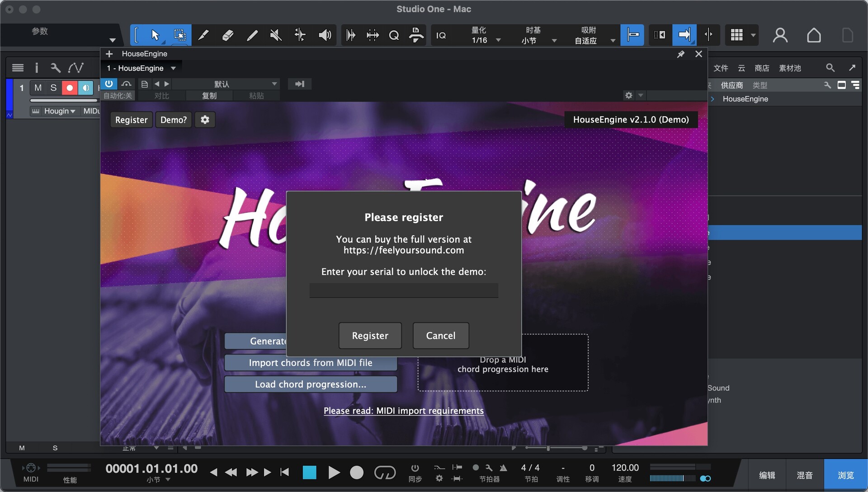The width and height of the screenshot is (868, 492).
Task: Click the IQ button in toolbar
Action: (x=441, y=35)
